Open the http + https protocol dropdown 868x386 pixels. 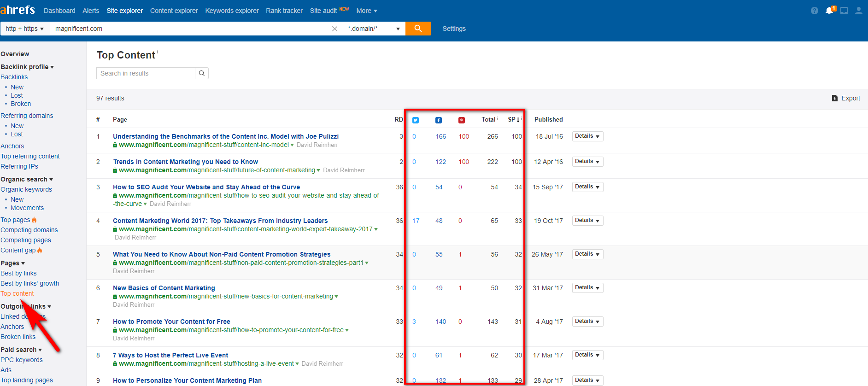click(x=25, y=29)
